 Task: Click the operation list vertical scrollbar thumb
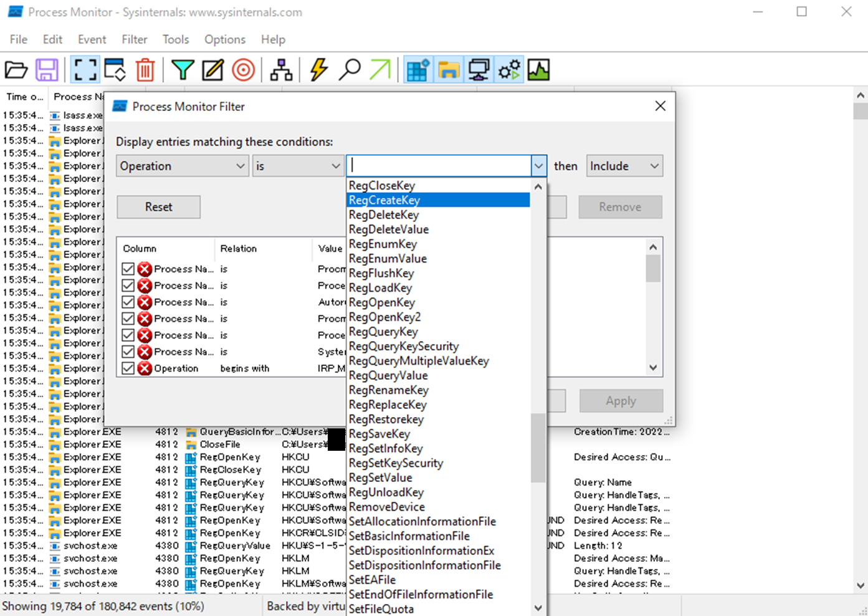538,448
